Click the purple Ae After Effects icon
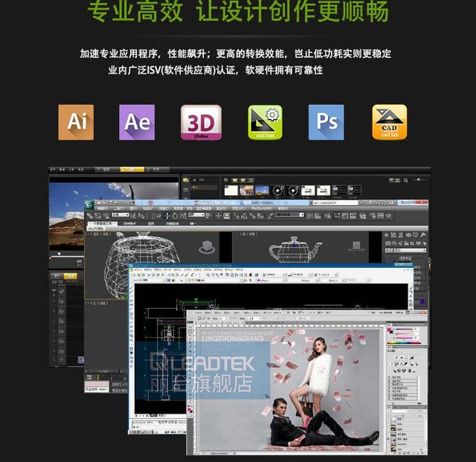 pyautogui.click(x=137, y=122)
